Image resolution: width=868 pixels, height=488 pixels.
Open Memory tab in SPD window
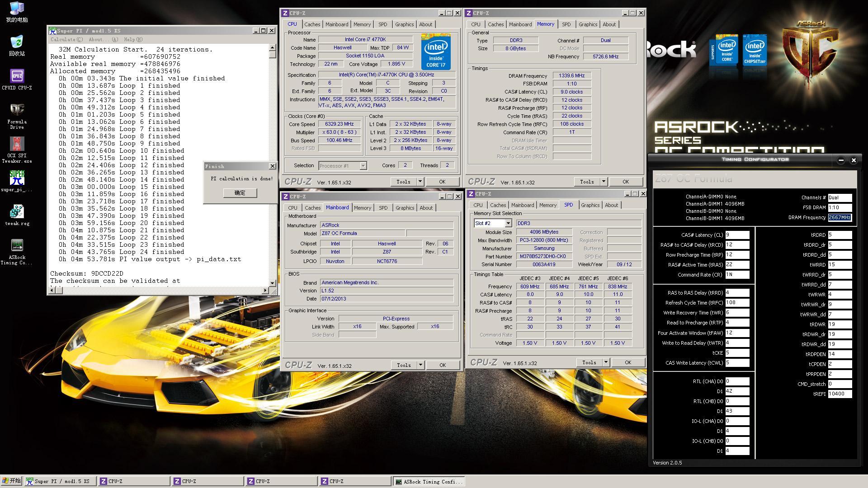tap(548, 205)
